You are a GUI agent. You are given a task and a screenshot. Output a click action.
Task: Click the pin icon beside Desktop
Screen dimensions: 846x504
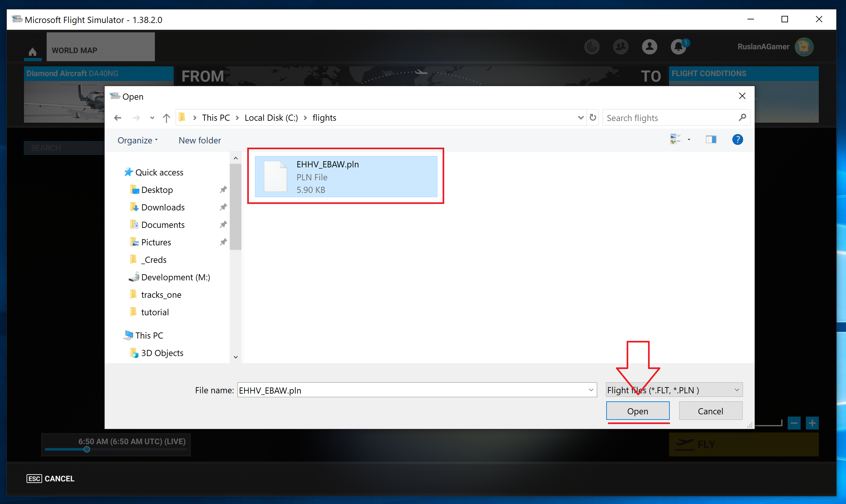click(x=223, y=189)
